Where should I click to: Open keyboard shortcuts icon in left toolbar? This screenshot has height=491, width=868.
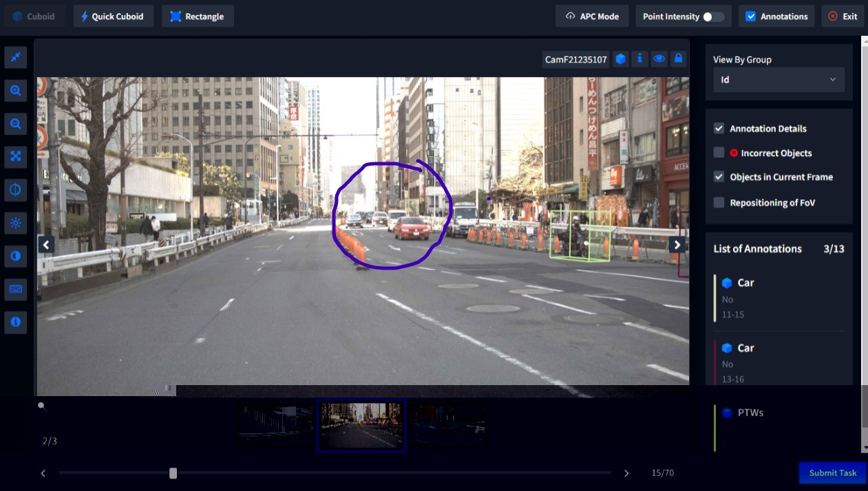tap(15, 289)
